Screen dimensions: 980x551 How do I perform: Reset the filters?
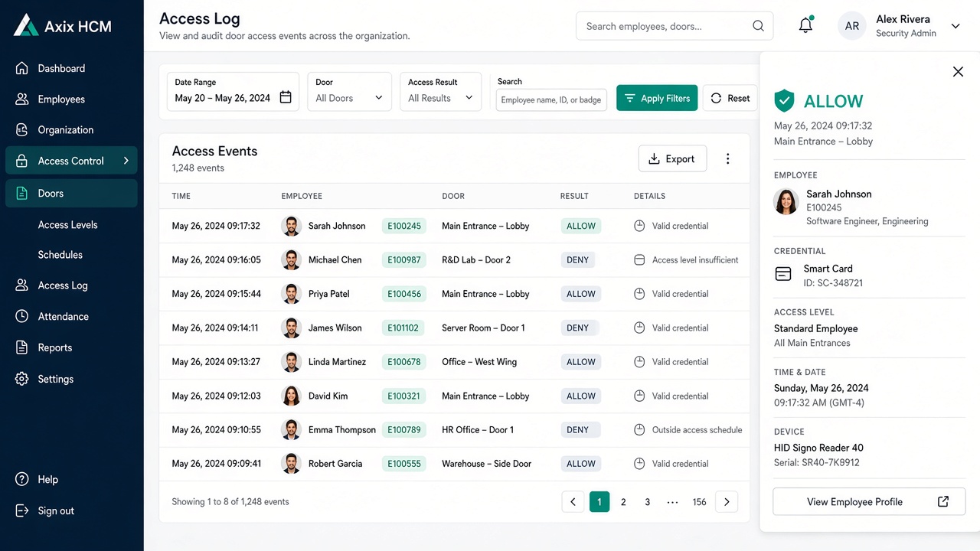(x=730, y=98)
